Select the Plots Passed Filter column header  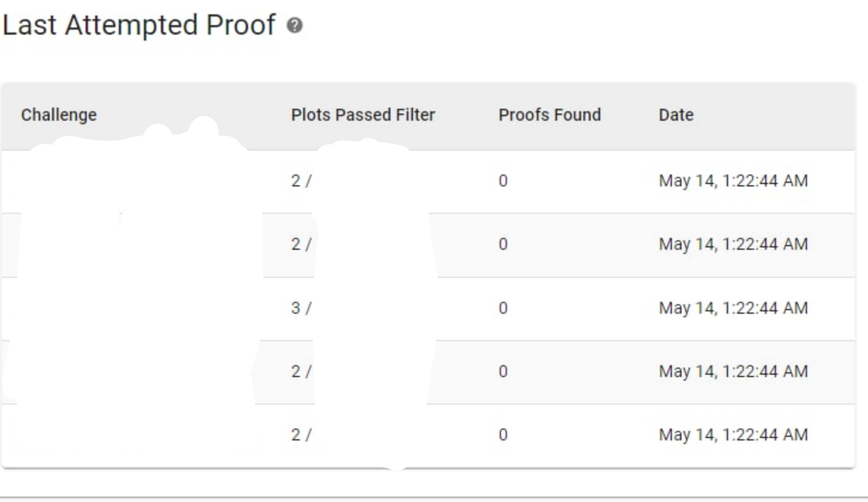click(x=363, y=115)
